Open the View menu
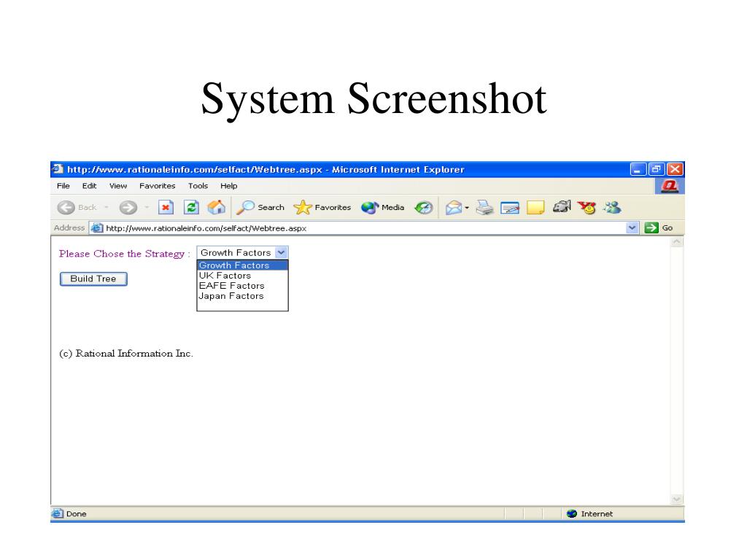Viewport: 747px width, 560px height. [118, 186]
